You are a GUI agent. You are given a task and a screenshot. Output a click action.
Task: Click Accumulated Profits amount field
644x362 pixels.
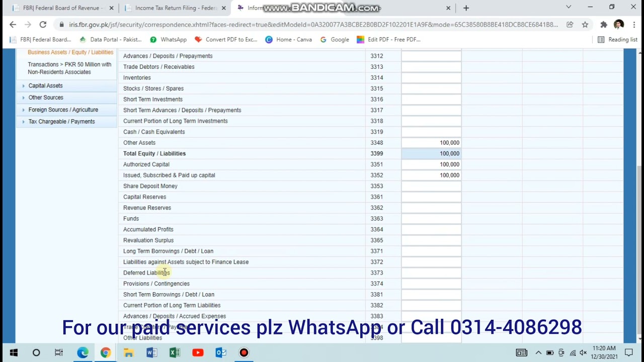[431, 229]
